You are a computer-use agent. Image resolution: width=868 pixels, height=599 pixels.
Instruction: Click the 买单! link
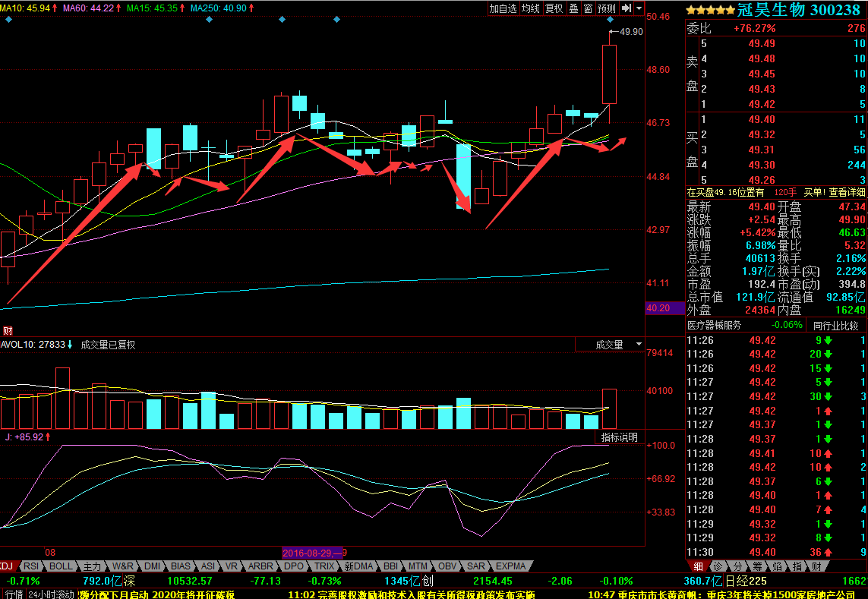point(814,192)
